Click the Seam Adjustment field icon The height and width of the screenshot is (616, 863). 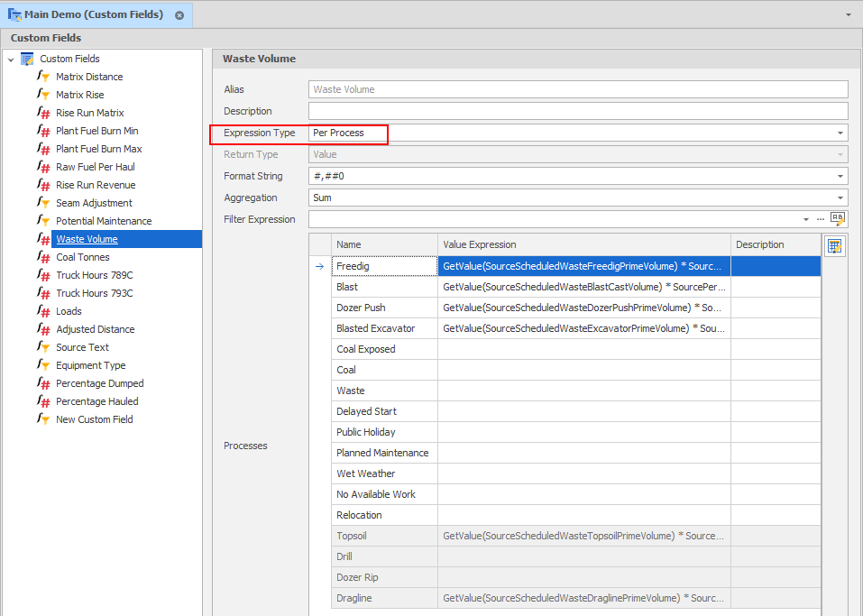click(43, 203)
